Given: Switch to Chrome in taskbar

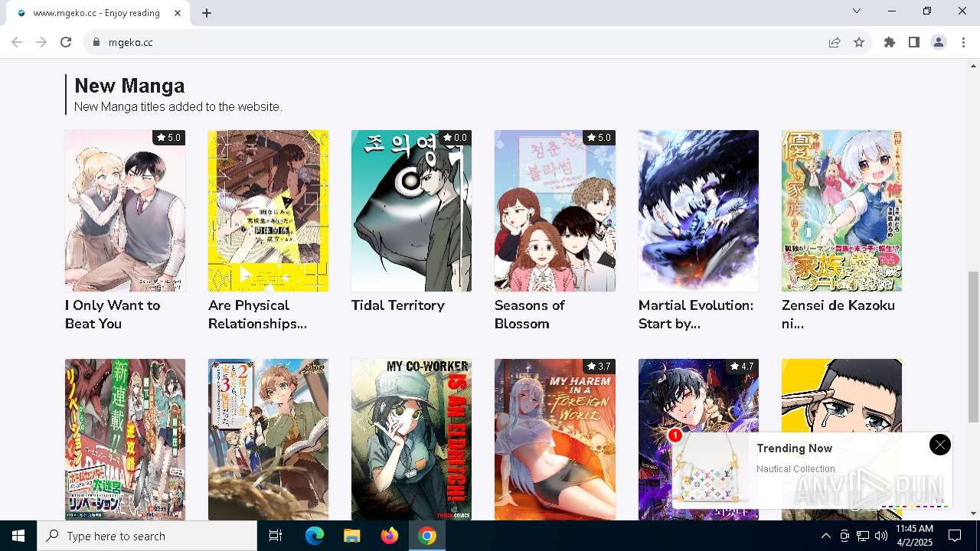Looking at the screenshot, I should coord(427,536).
